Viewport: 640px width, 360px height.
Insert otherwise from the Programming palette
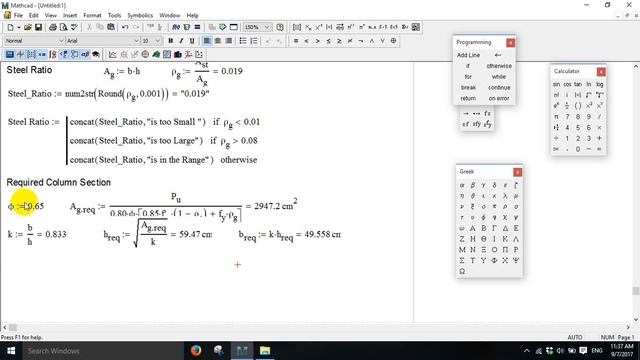click(499, 66)
